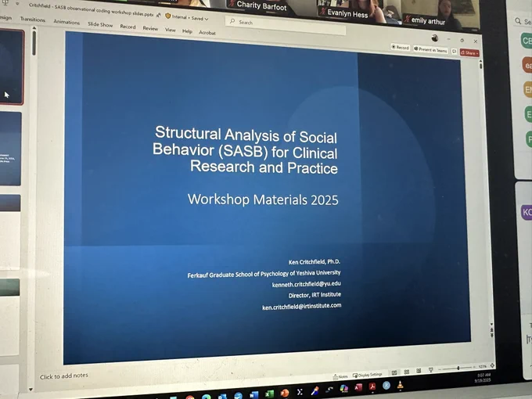Open the Adobe Acrobat taskbar icon
Viewport: 532px width, 399px height.
[x=372, y=386]
